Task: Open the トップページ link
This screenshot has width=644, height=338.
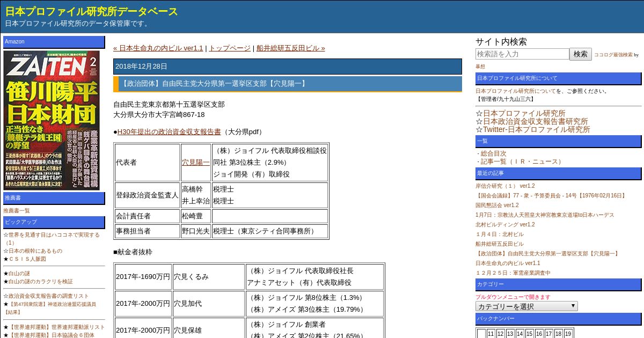Action: pos(230,48)
